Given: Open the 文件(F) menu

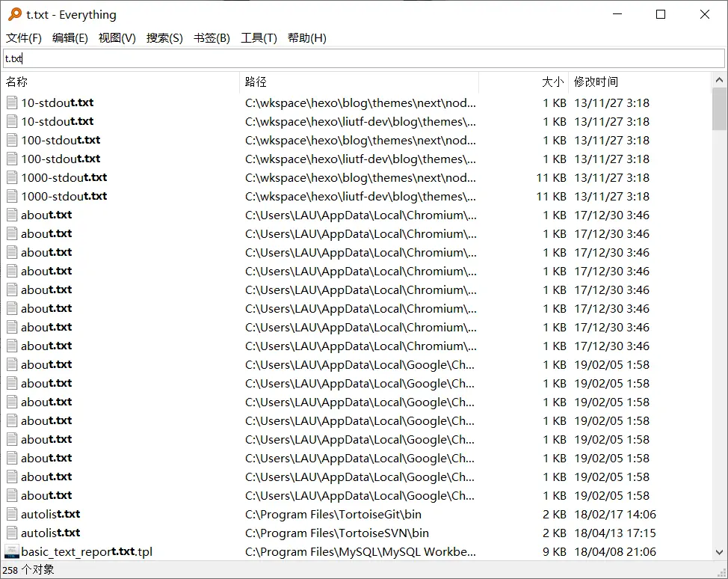Looking at the screenshot, I should click(24, 38).
